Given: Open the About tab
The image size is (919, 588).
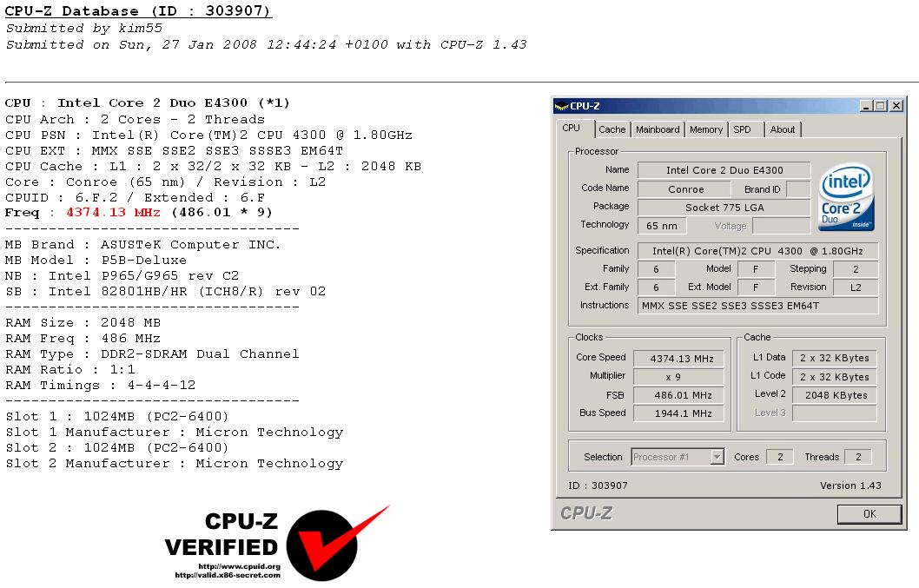Looking at the screenshot, I should pos(783,129).
